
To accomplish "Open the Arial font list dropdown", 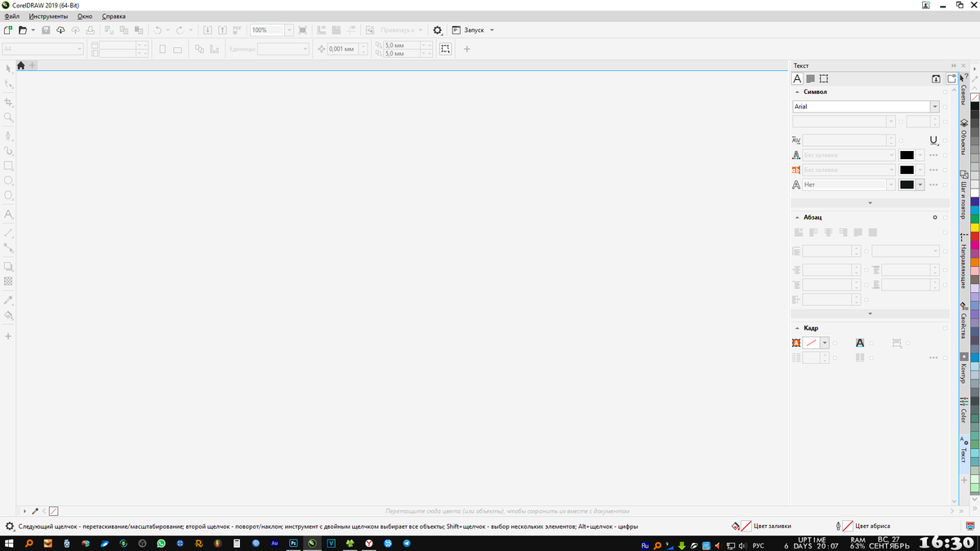I will 934,106.
